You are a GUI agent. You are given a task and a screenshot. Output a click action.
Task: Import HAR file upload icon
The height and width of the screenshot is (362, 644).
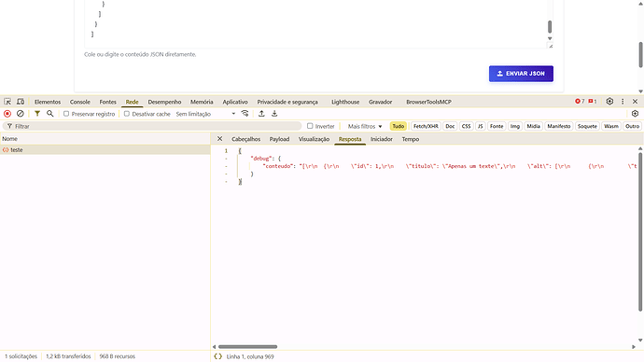click(x=261, y=114)
